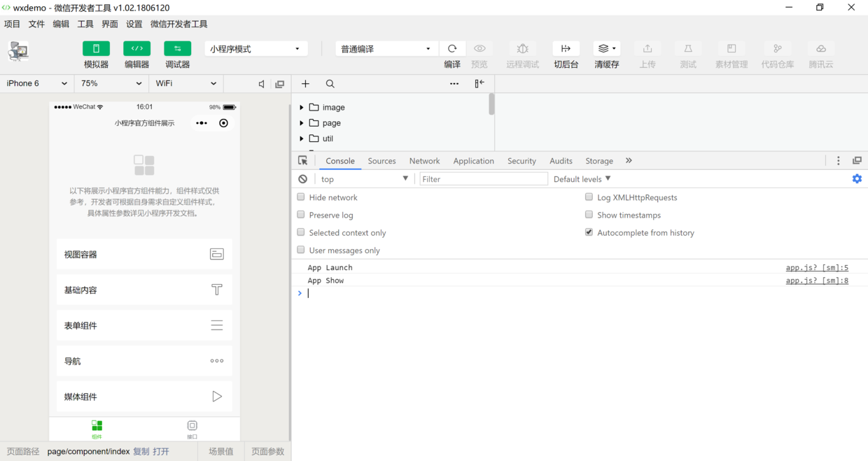Clear the console with the ban icon
Viewport: 868px width, 461px height.
[x=302, y=179]
